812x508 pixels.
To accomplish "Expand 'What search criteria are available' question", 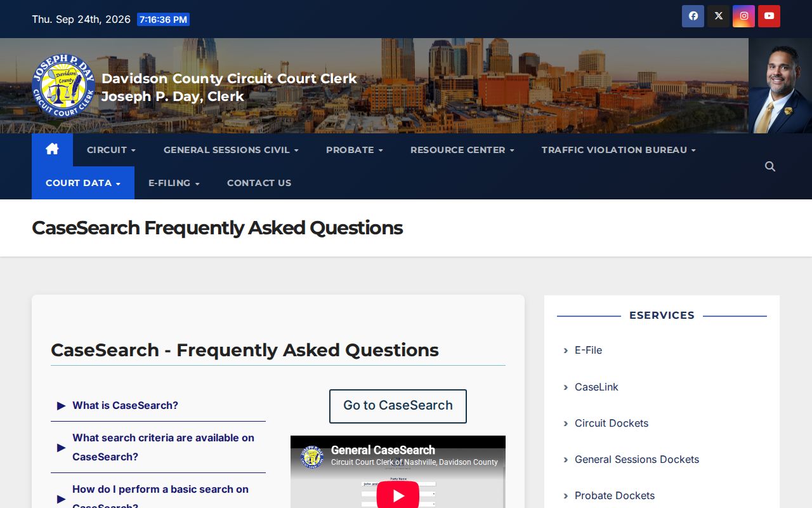I will (x=158, y=447).
